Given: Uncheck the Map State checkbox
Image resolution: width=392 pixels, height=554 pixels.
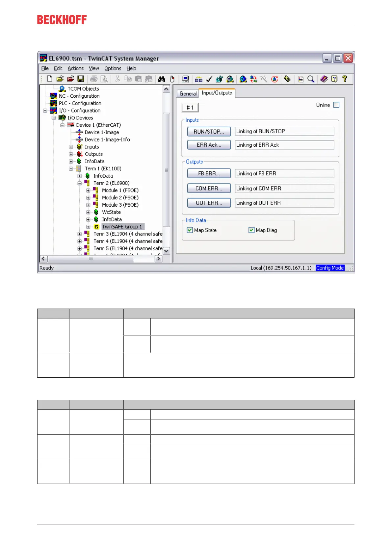Looking at the screenshot, I should [x=190, y=230].
